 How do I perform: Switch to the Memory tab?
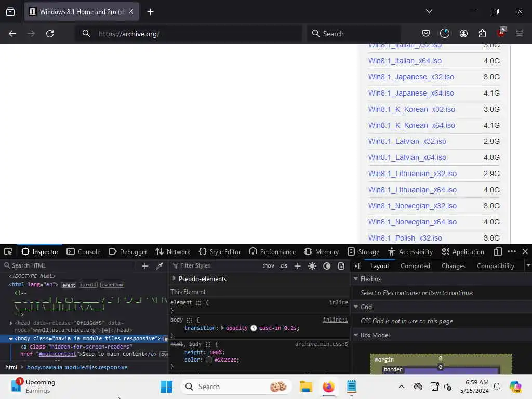click(x=321, y=252)
